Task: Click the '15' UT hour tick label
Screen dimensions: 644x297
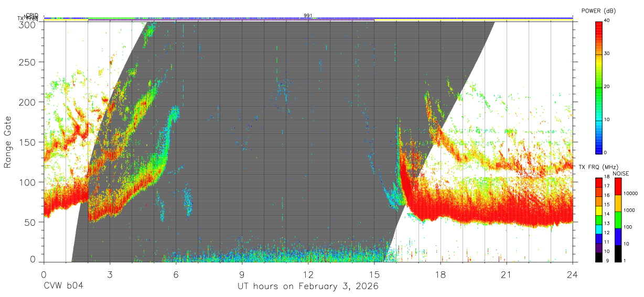Action: [374, 274]
